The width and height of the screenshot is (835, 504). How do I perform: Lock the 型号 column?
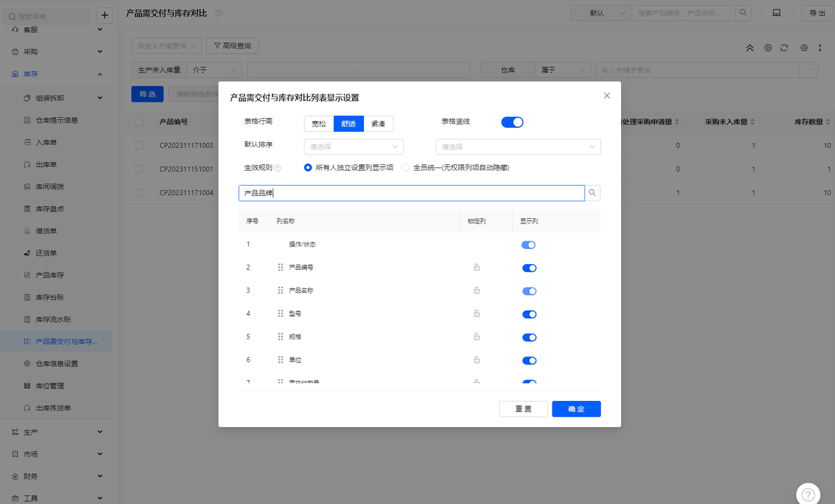pyautogui.click(x=477, y=314)
